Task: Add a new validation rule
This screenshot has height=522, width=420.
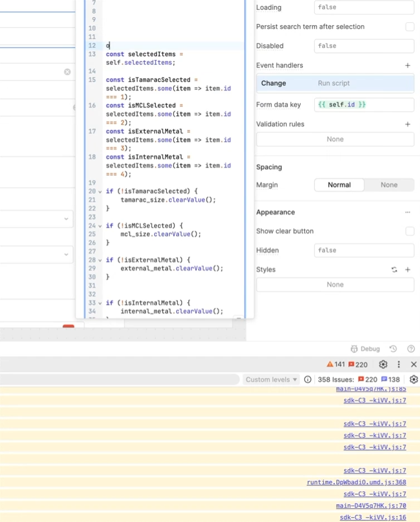Action: 408,124
